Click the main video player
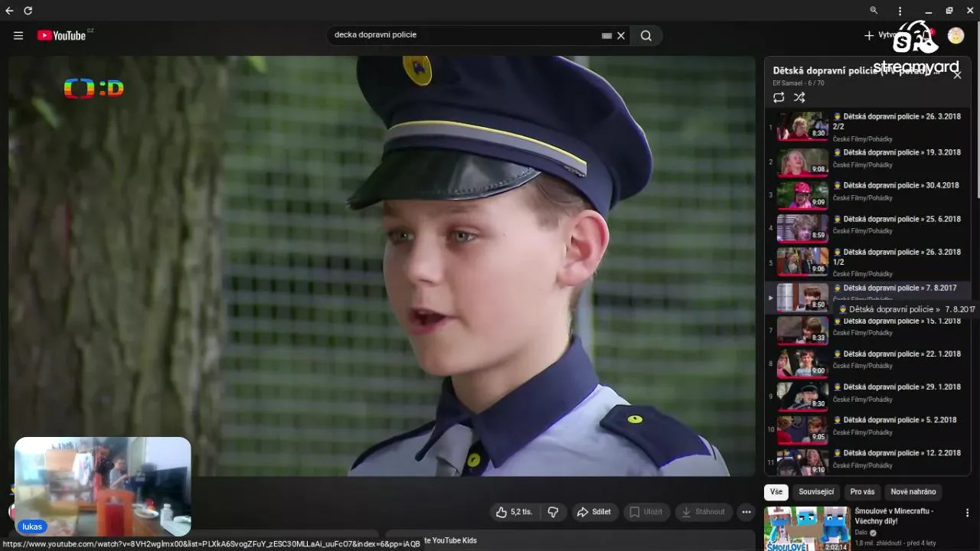980x551 pixels. point(382,266)
